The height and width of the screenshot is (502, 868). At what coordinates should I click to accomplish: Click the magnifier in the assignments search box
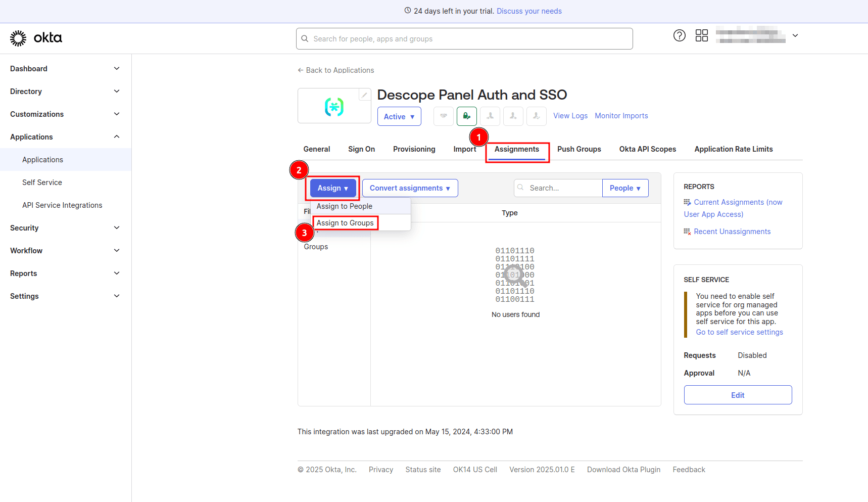[x=521, y=188]
